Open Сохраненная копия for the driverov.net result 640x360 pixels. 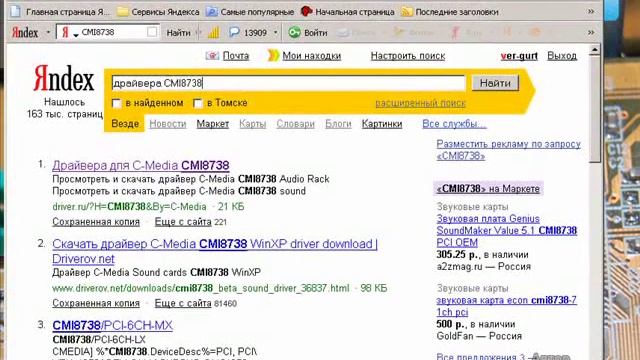click(96, 304)
